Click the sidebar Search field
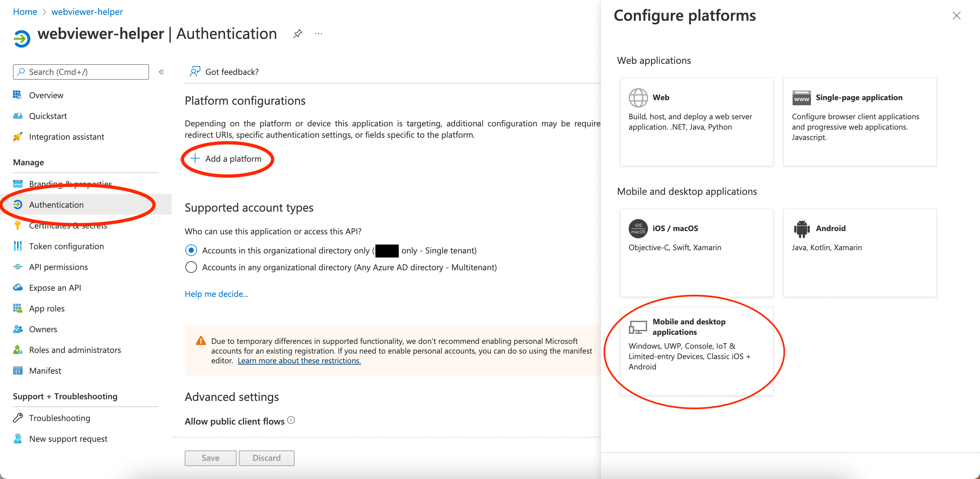The height and width of the screenshot is (479, 980). [x=81, y=72]
